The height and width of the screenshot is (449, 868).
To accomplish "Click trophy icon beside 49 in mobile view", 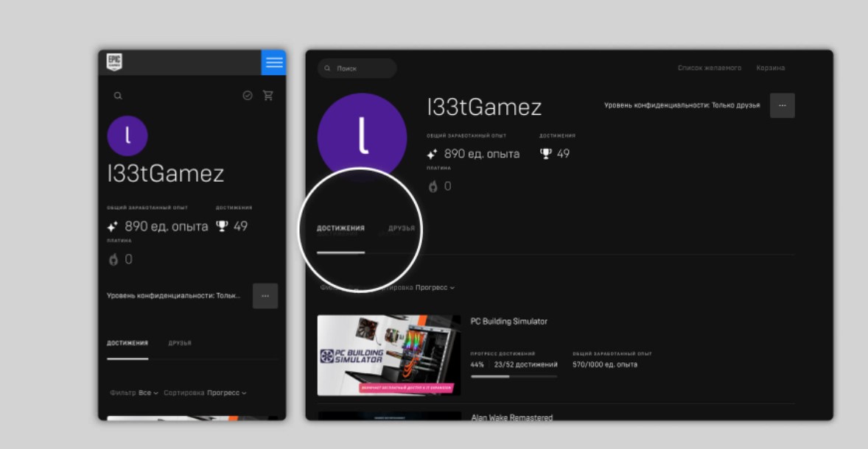I will [222, 226].
